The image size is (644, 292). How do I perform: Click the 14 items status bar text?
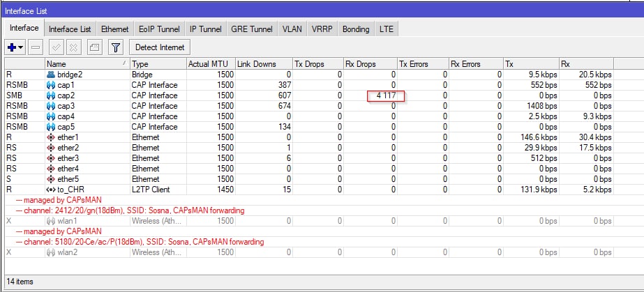click(20, 282)
